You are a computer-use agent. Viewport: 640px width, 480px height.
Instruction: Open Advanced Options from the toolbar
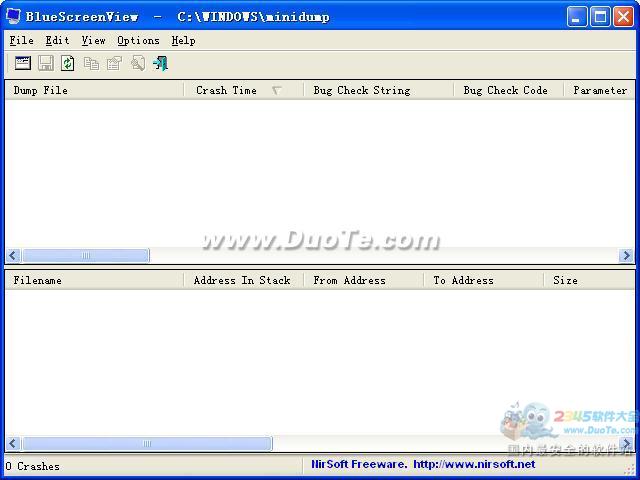pos(23,63)
